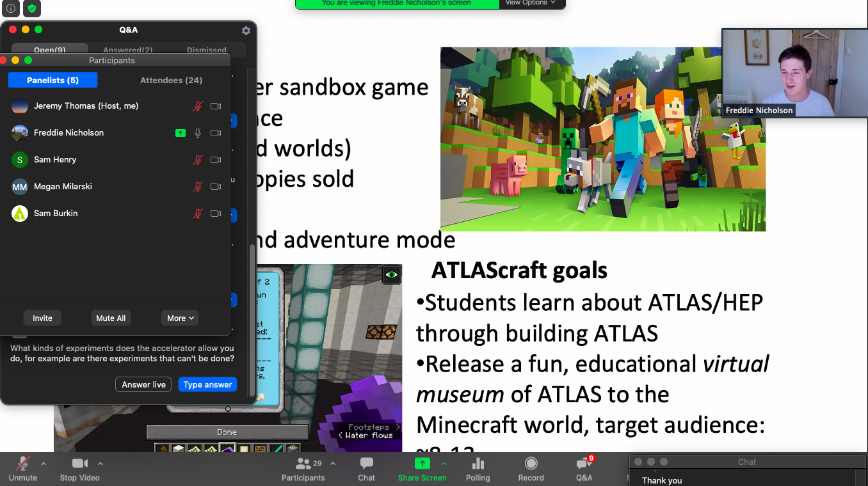Click meeting info icon at top left
Screen dimensions: 868x486
(x=11, y=8)
